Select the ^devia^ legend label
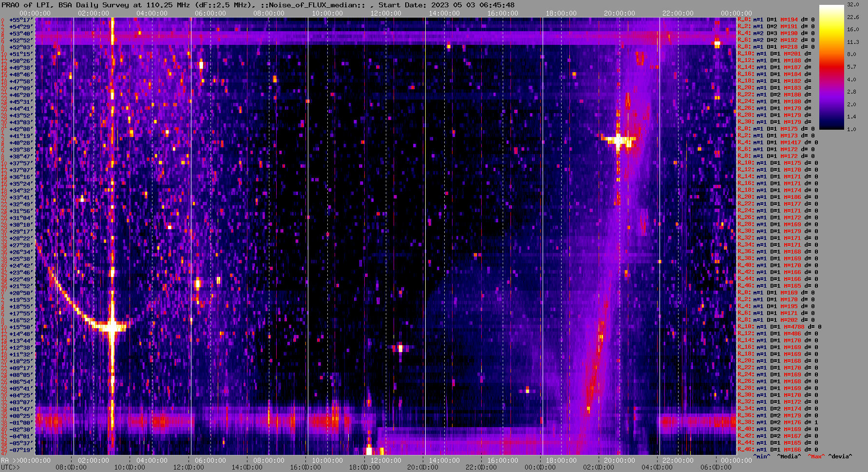 click(x=840, y=456)
